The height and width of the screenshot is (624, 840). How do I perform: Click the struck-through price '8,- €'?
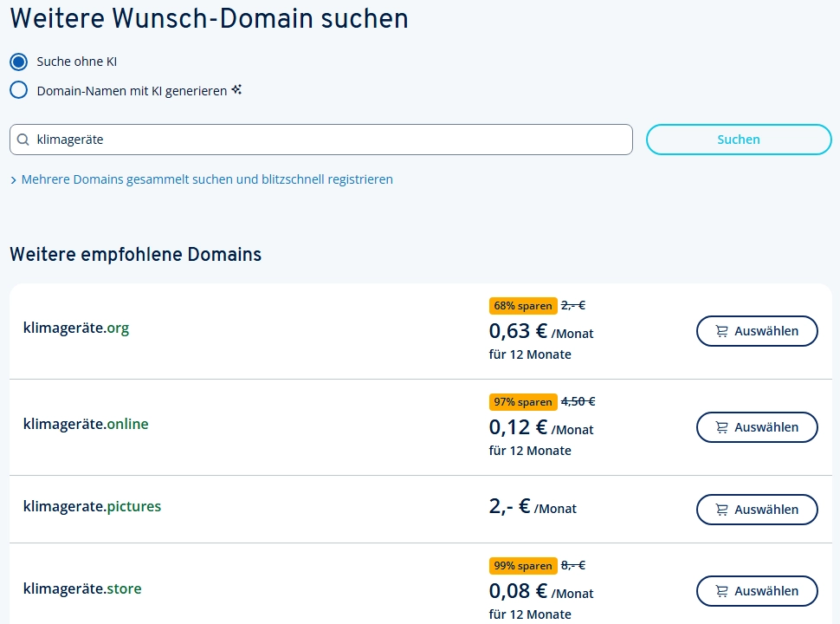573,566
